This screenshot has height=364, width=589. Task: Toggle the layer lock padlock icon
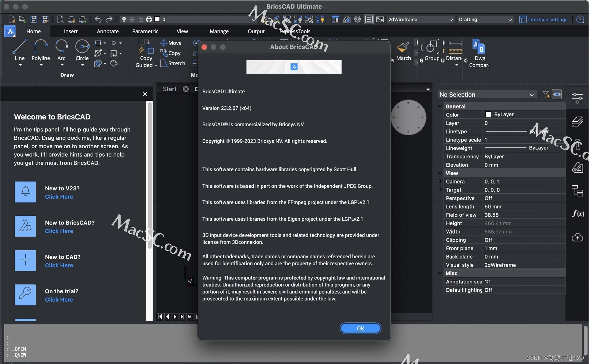point(141,19)
